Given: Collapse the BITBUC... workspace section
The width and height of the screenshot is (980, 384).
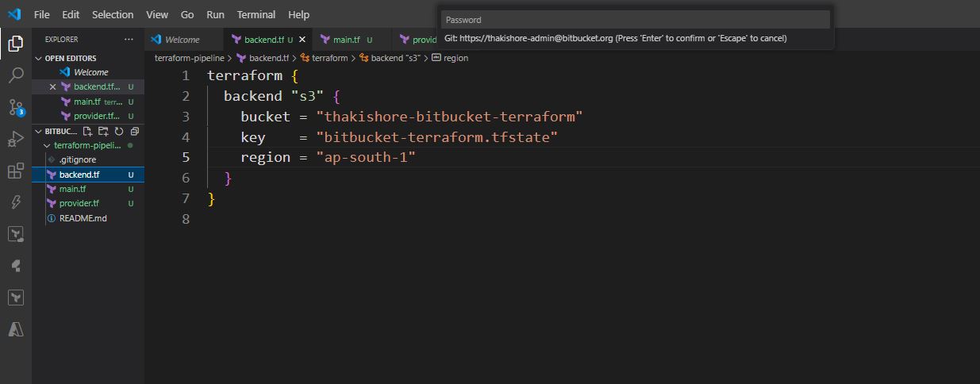Looking at the screenshot, I should tap(38, 131).
